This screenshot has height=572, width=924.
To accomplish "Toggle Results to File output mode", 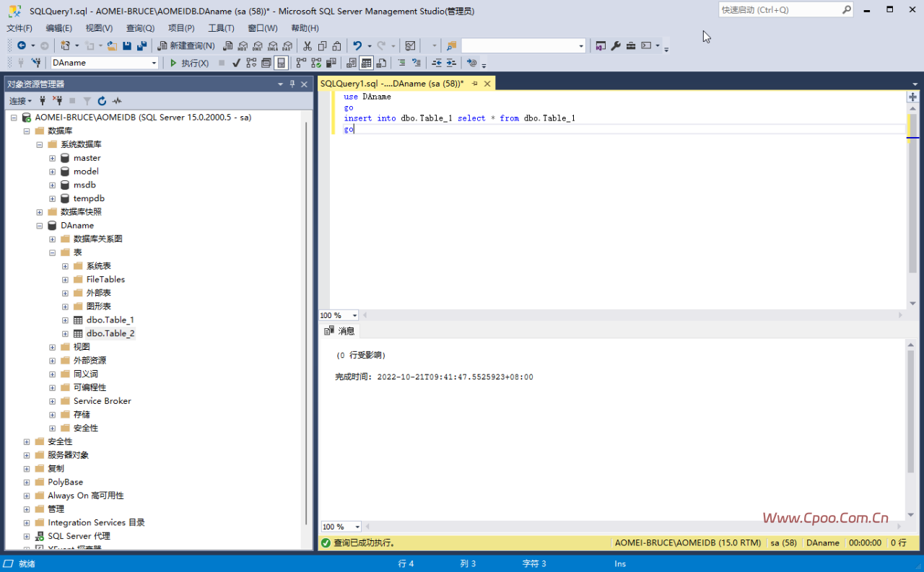I will pyautogui.click(x=381, y=63).
